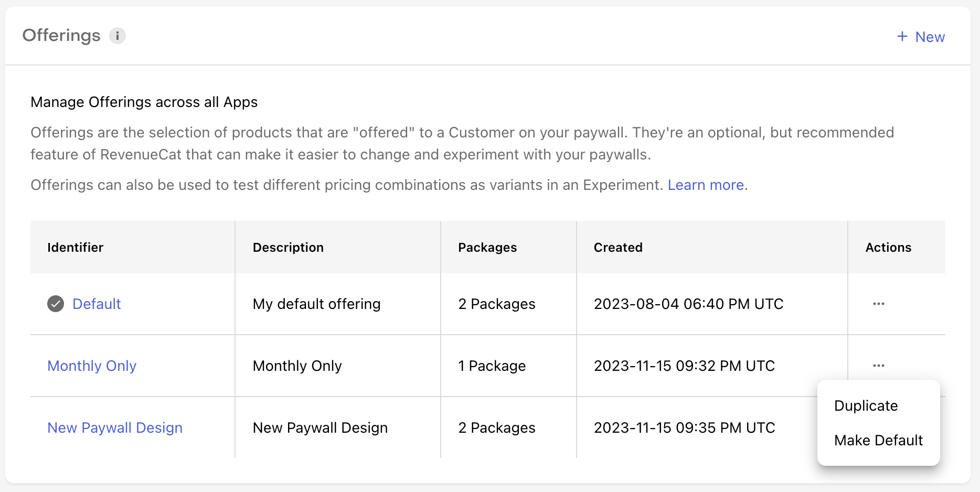
Task: Choose Make Default from the actions menu
Action: point(878,440)
